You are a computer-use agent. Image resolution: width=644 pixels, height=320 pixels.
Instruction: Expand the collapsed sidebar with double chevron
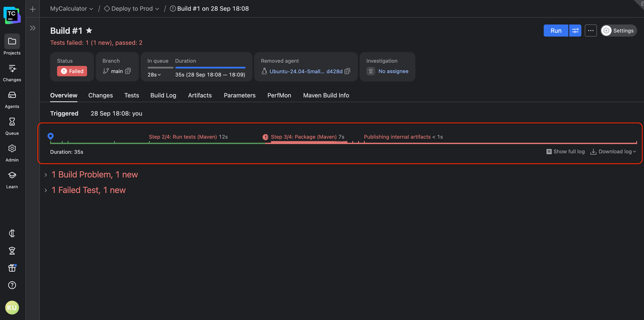[x=33, y=28]
